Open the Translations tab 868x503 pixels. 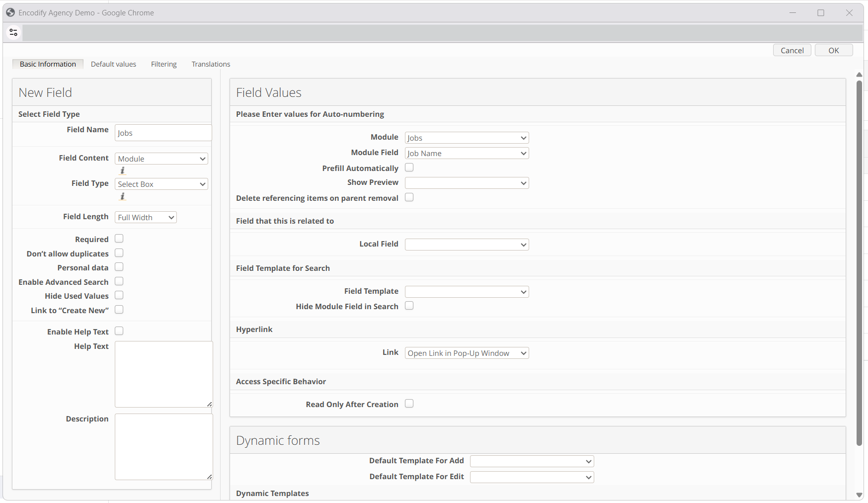click(211, 64)
